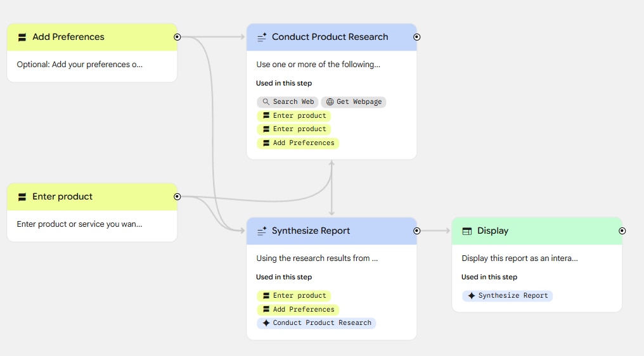The height and width of the screenshot is (356, 644).
Task: Click the Enter product output connector port
Action: 177,197
